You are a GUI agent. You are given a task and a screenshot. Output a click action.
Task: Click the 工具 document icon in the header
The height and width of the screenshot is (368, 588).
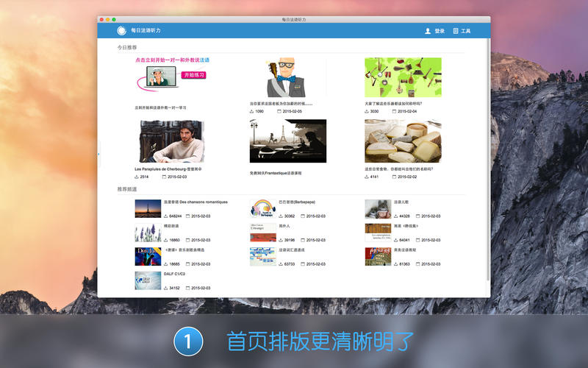456,31
